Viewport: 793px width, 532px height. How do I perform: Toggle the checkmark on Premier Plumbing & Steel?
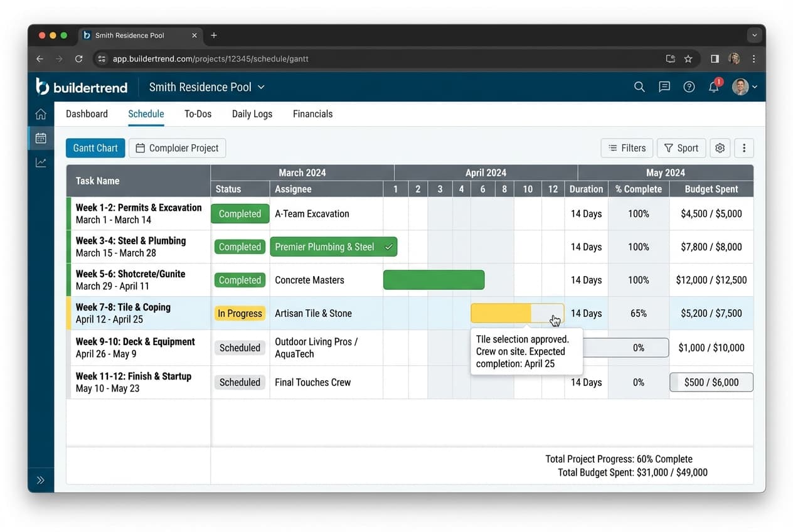[x=388, y=247]
